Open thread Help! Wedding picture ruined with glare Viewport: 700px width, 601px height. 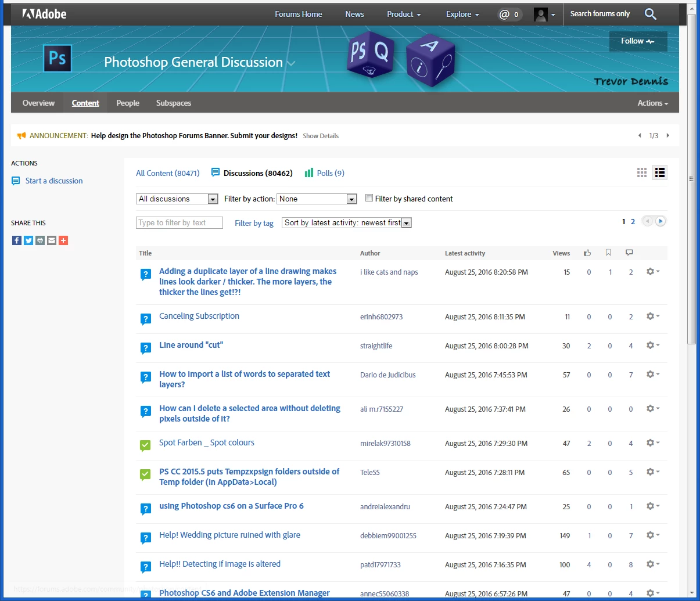tap(229, 535)
